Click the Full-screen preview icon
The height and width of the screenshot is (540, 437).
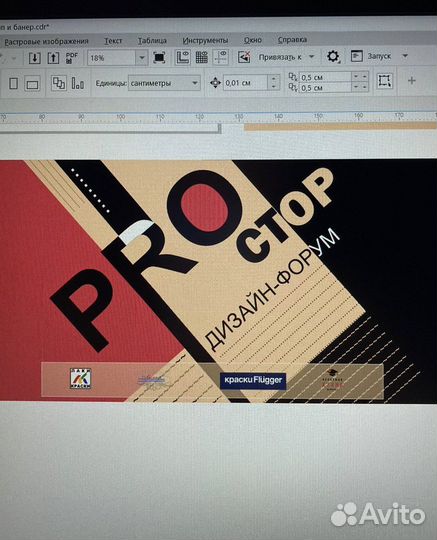pos(159,57)
